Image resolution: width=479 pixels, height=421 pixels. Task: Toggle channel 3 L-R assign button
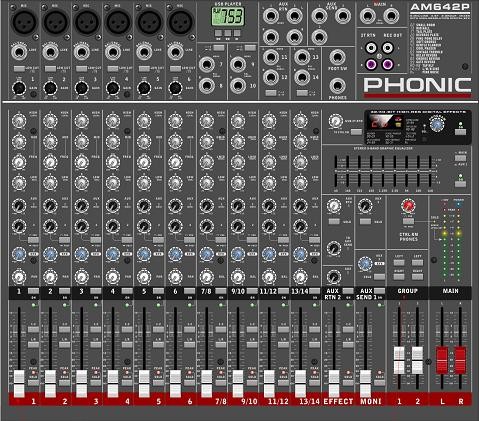point(96,345)
